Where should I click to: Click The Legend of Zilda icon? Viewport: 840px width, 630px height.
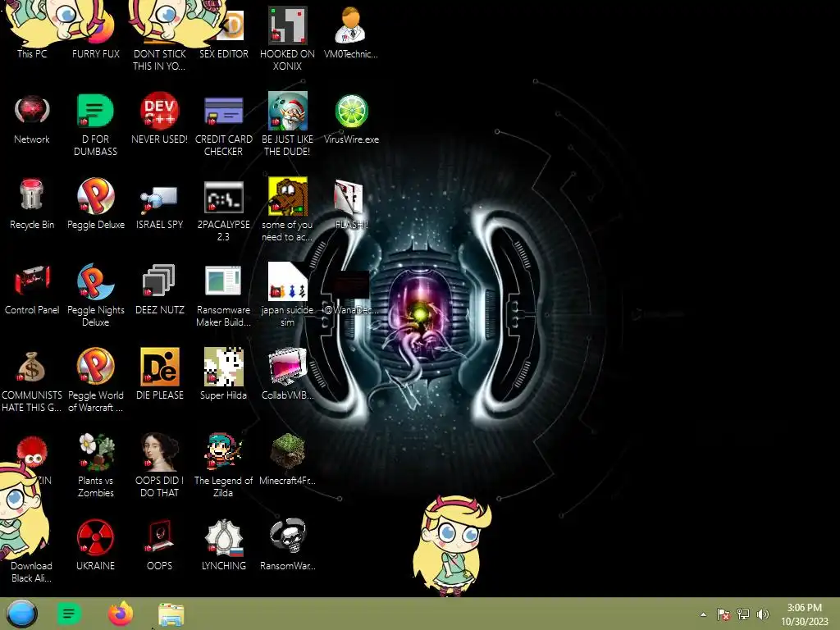pyautogui.click(x=223, y=466)
